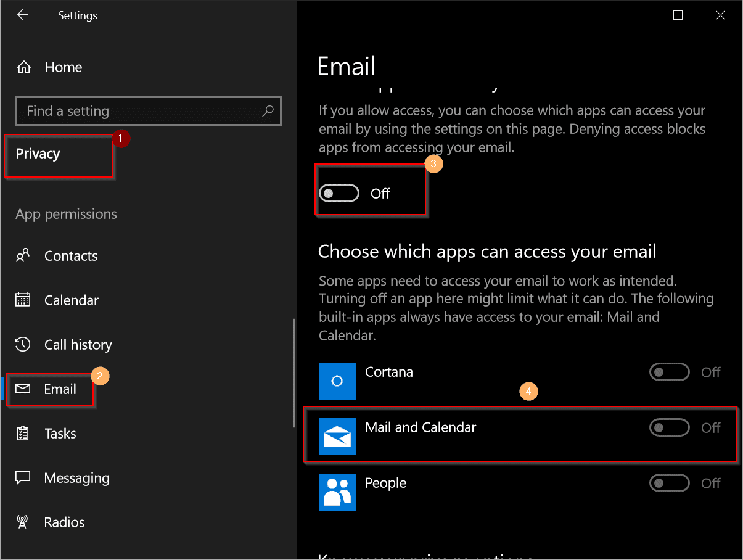Click the Call history clock icon
The width and height of the screenshot is (743, 560).
click(x=23, y=344)
